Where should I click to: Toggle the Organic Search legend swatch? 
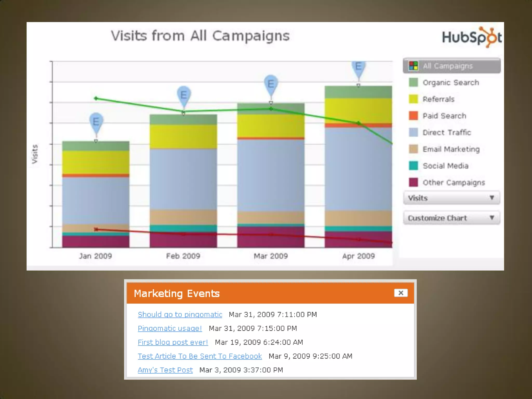(x=413, y=83)
